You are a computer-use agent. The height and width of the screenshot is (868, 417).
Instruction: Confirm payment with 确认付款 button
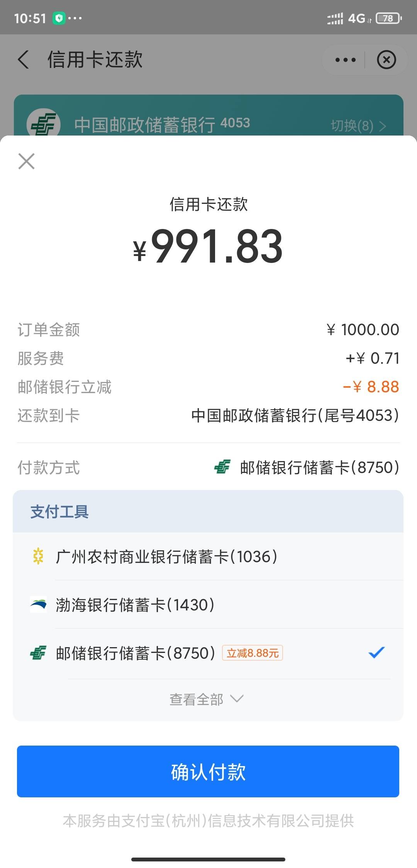[x=208, y=771]
